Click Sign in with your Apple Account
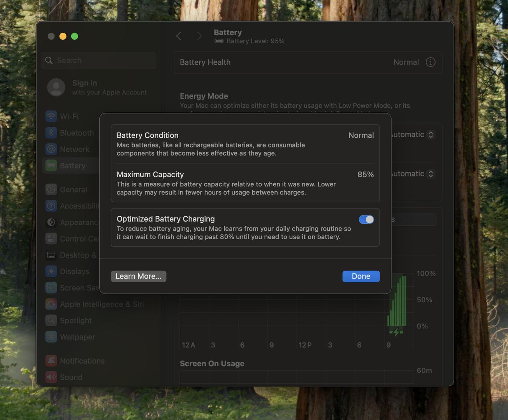The height and width of the screenshot is (420, 508). coord(97,87)
